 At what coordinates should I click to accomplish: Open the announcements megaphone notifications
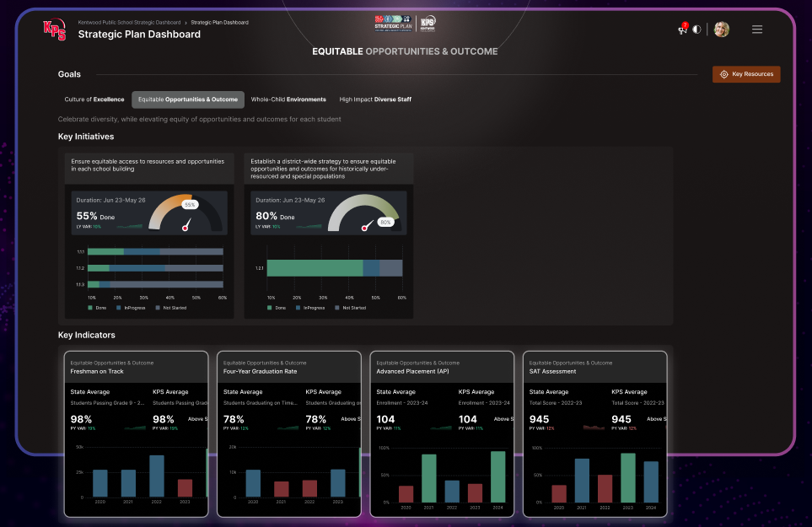coord(682,30)
